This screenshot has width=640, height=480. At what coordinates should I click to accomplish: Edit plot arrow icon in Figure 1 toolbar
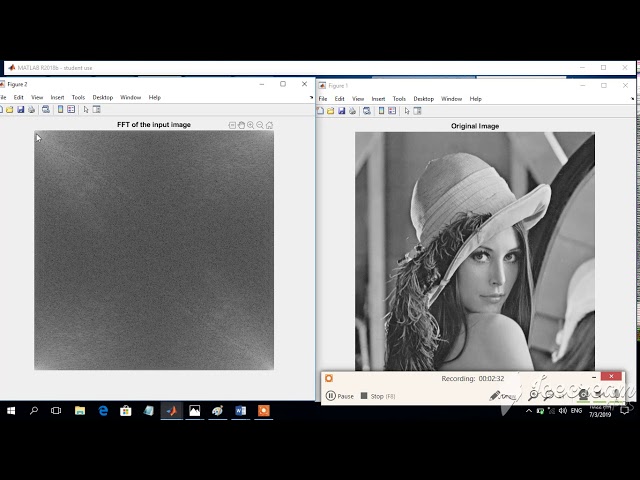click(x=407, y=111)
